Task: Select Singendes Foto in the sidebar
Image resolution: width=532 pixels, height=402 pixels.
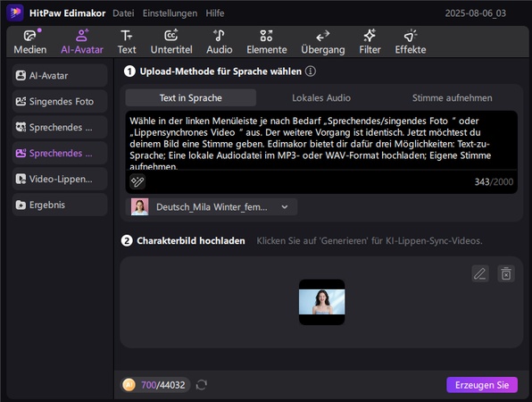Action: coord(60,101)
